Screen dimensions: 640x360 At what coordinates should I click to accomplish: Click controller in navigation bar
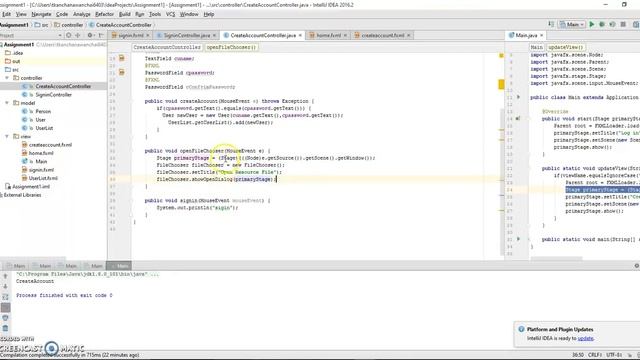click(x=69, y=25)
